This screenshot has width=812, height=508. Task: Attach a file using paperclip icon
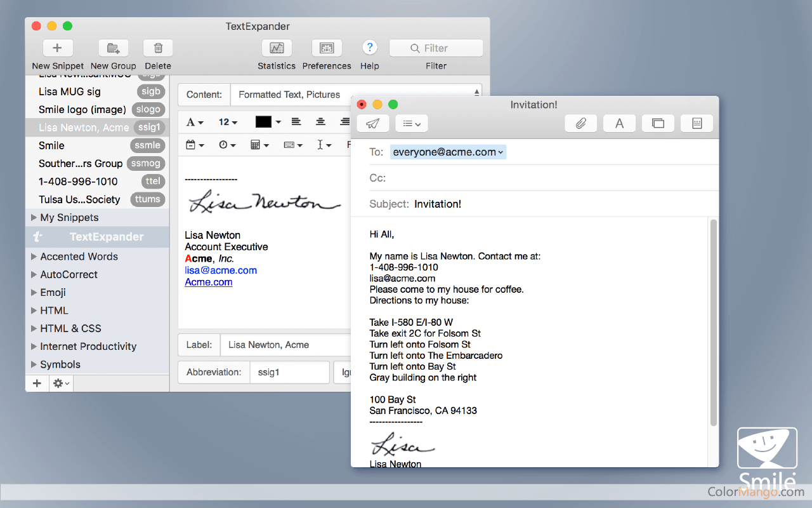(x=580, y=123)
